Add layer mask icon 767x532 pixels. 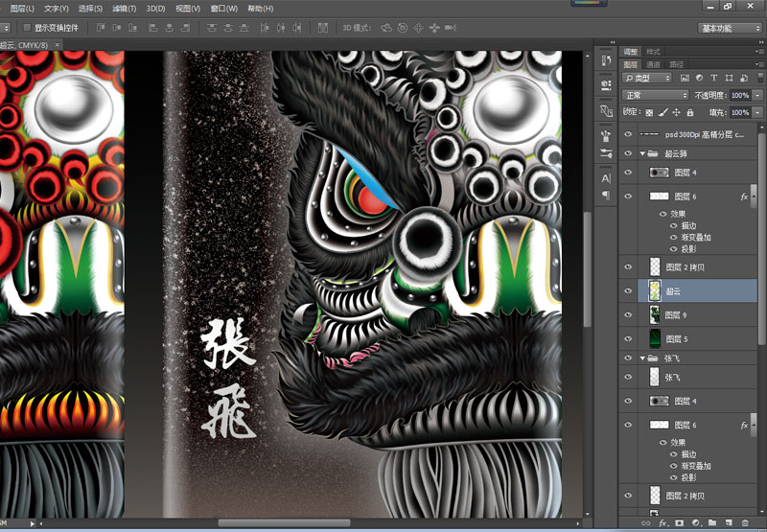tap(680, 523)
